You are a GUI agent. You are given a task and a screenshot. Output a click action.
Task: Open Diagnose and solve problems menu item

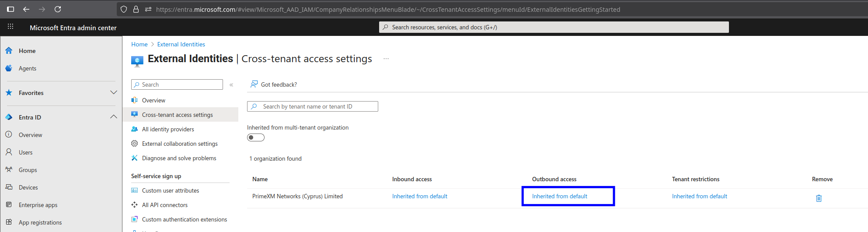pyautogui.click(x=179, y=158)
